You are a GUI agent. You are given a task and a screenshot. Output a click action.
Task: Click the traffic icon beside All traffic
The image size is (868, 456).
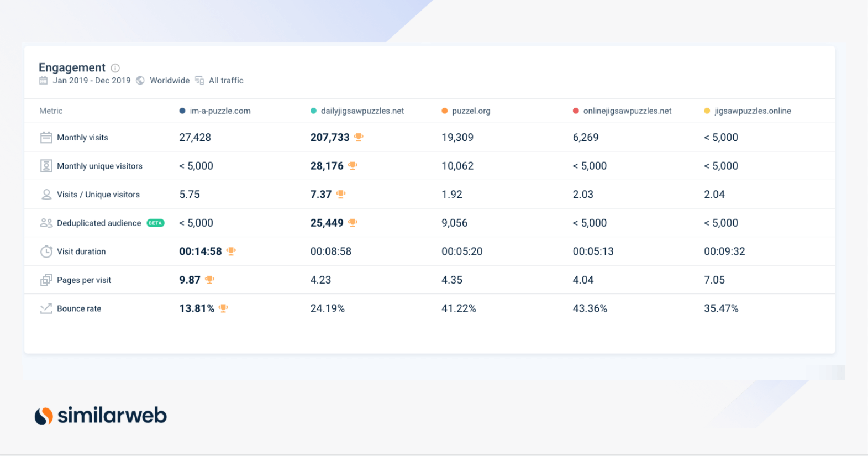pos(199,81)
